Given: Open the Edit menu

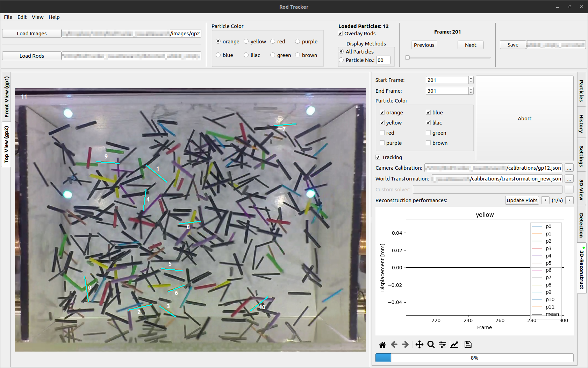Looking at the screenshot, I should coord(22,17).
